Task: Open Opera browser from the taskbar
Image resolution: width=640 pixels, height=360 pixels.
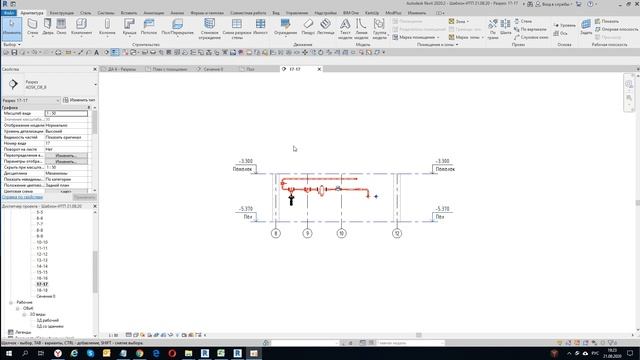Action: click(x=172, y=353)
